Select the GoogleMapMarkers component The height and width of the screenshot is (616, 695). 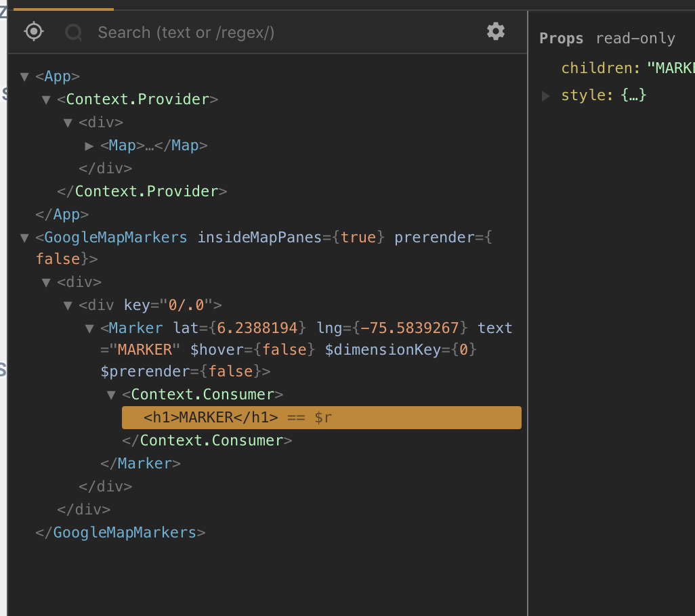point(115,237)
